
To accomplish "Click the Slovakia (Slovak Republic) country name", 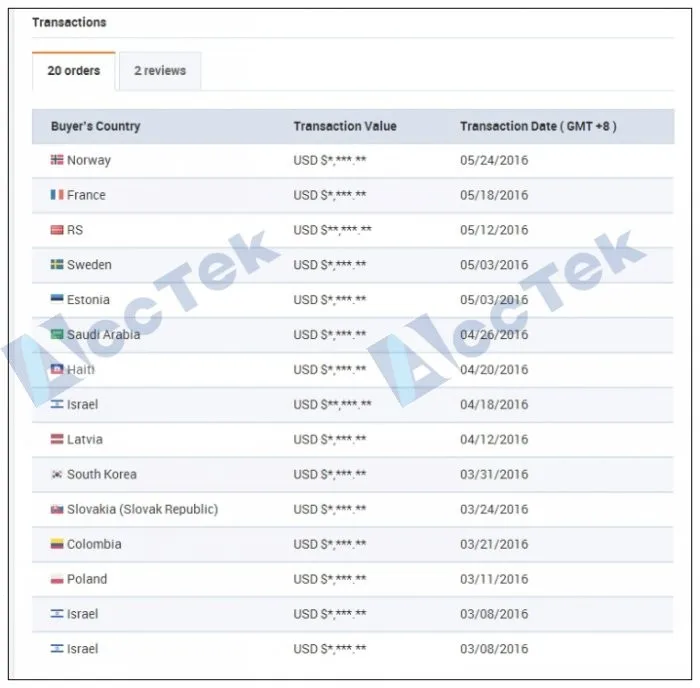I will (x=142, y=509).
